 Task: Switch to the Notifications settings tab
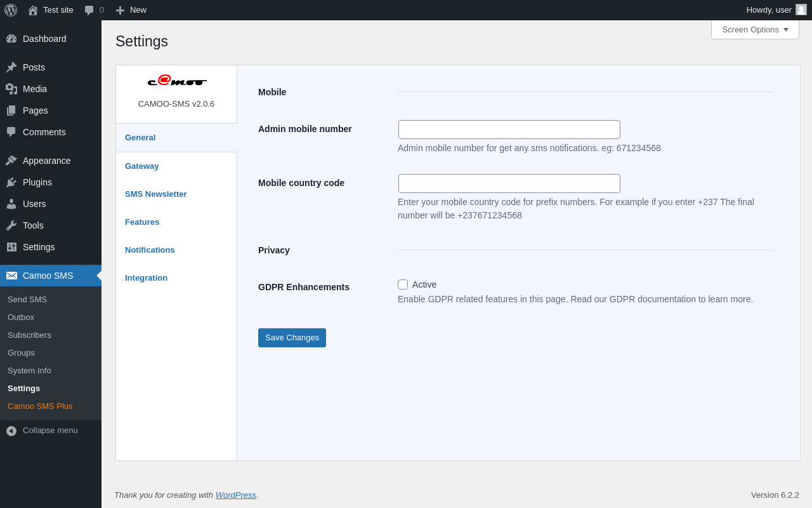(x=150, y=250)
